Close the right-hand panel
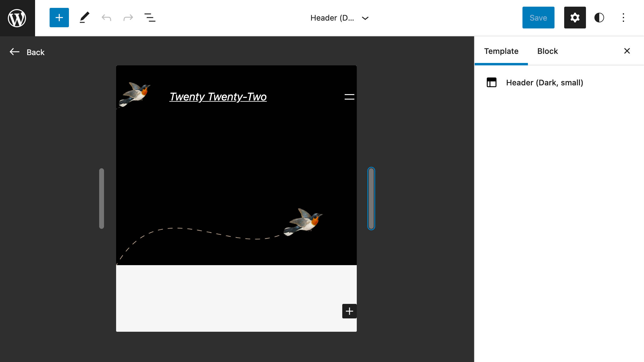Image resolution: width=644 pixels, height=362 pixels. (x=627, y=51)
